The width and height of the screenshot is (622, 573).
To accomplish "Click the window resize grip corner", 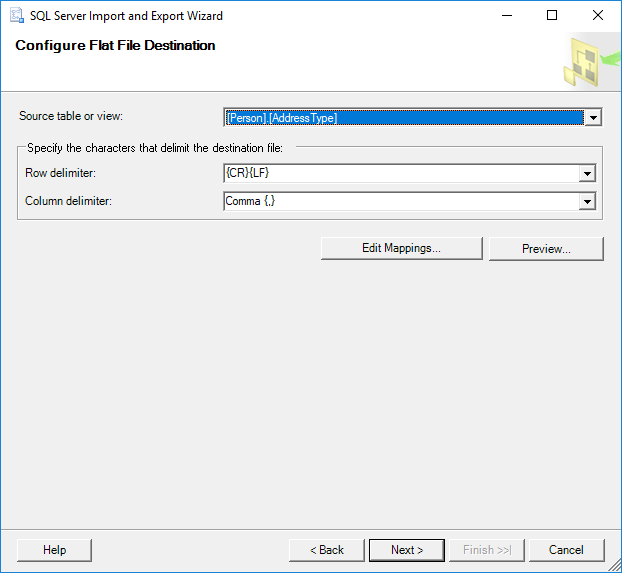I will tap(614, 565).
